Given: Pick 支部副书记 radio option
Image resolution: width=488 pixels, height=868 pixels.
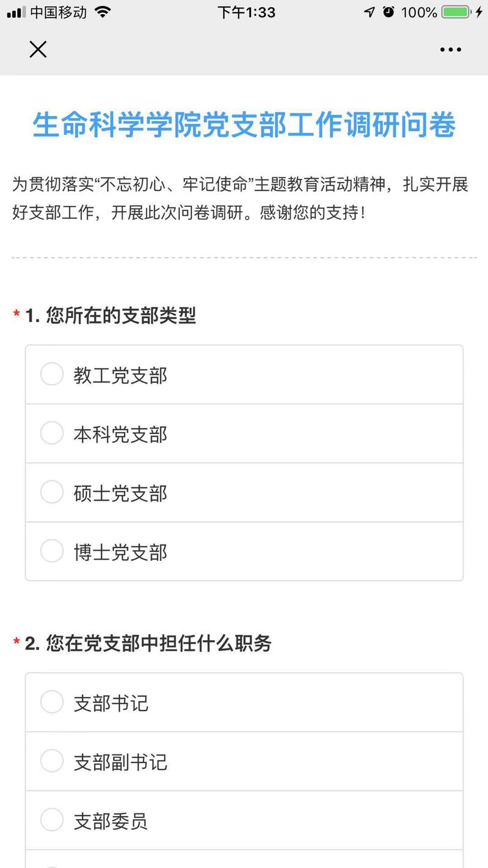Looking at the screenshot, I should pyautogui.click(x=52, y=761).
